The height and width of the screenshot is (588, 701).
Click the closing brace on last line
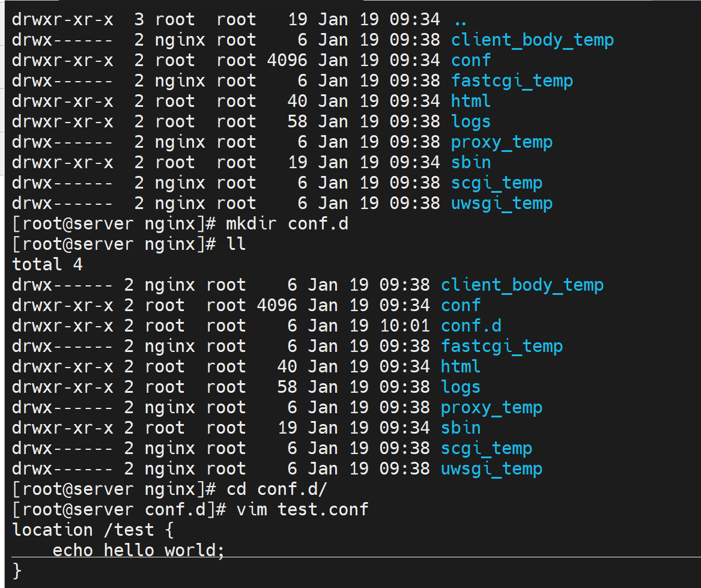click(17, 571)
